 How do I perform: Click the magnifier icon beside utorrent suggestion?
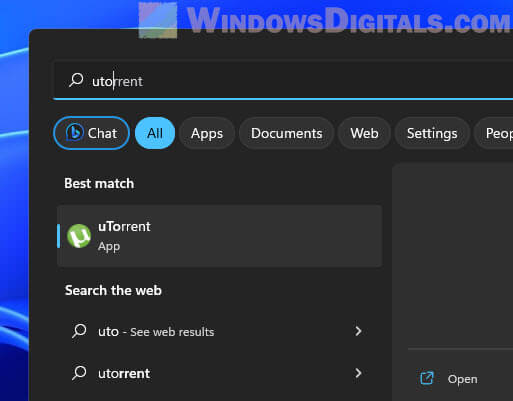(x=79, y=373)
